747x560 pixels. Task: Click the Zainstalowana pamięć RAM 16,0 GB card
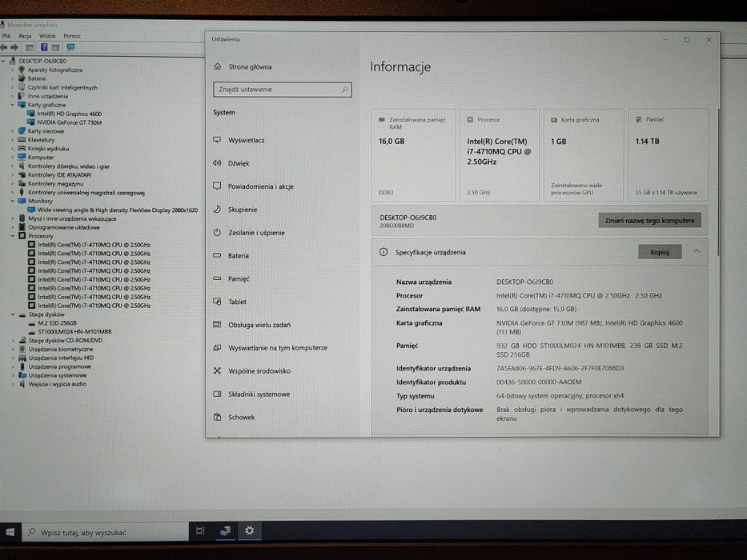click(413, 155)
